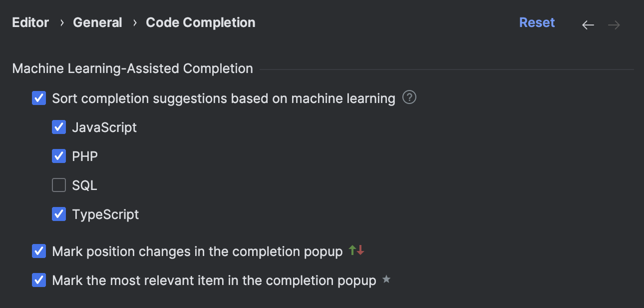Uncheck the JavaScript checkbox
The image size is (644, 308).
[59, 127]
